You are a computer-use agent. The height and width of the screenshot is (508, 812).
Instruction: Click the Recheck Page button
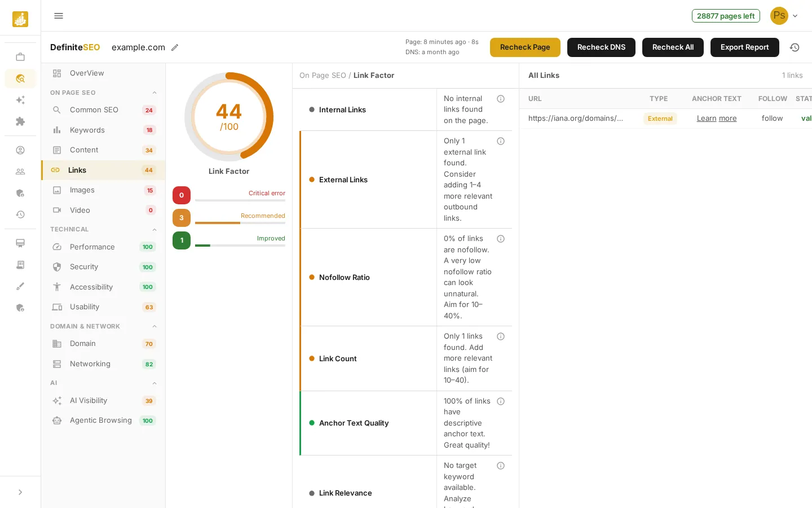pyautogui.click(x=525, y=47)
